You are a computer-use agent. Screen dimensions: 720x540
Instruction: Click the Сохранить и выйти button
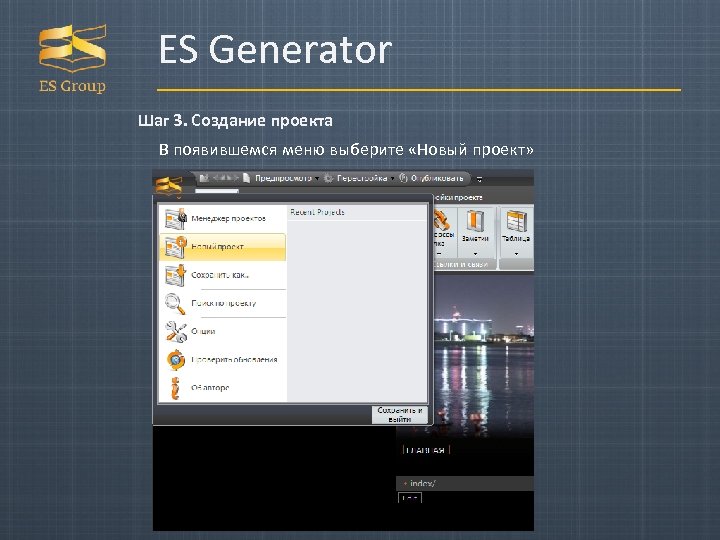tap(399, 415)
